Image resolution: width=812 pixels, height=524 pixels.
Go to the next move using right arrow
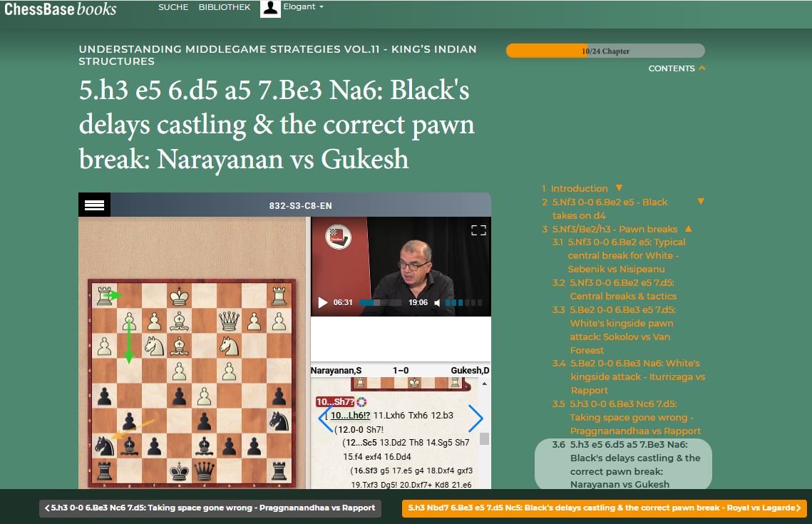click(476, 418)
